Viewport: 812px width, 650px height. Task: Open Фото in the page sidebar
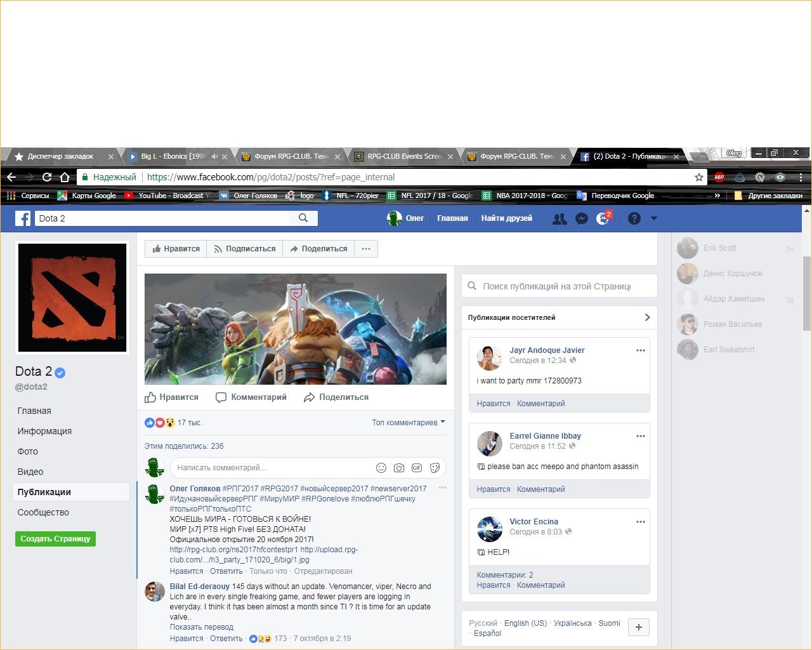point(28,451)
